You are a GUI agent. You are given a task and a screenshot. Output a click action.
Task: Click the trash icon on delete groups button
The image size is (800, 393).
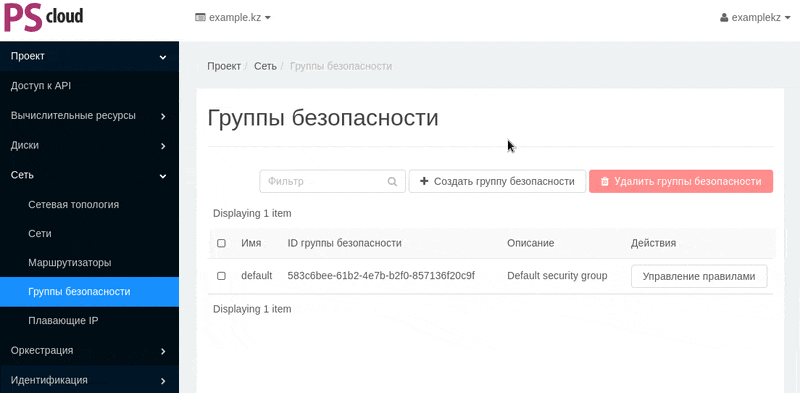[x=605, y=182]
